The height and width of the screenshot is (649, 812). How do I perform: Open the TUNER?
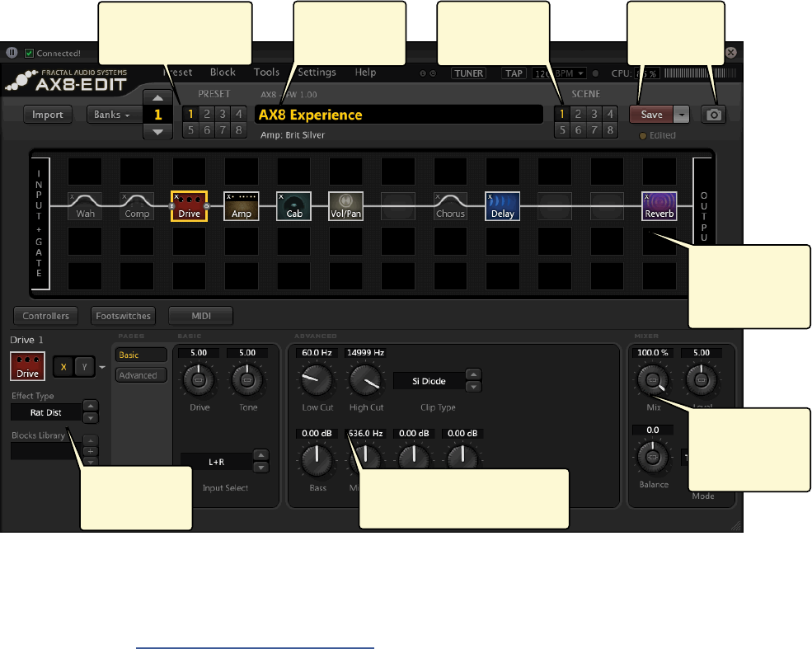click(x=469, y=73)
